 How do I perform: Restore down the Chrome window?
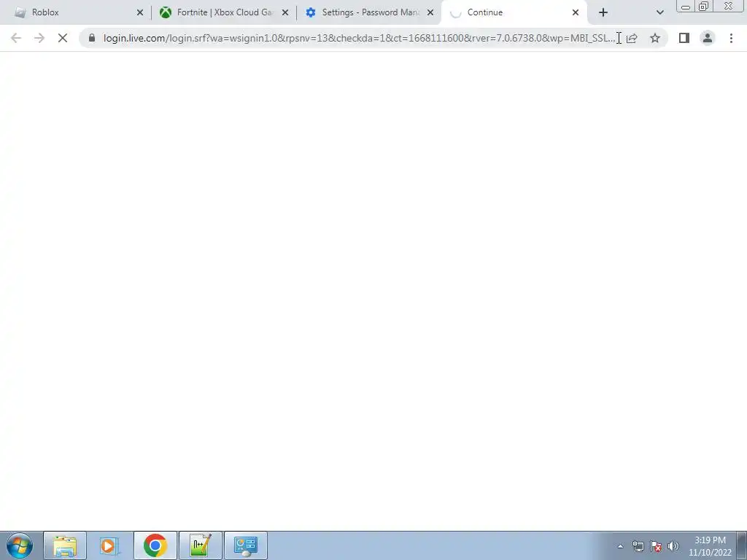[703, 6]
